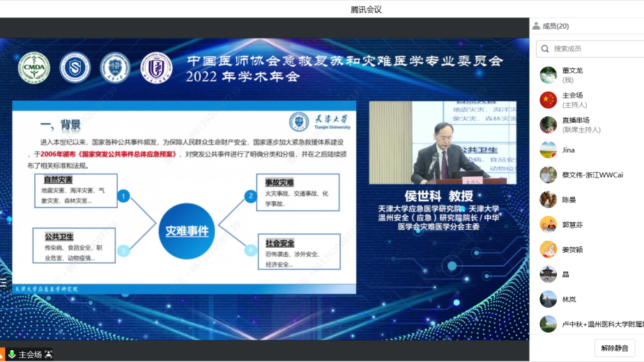The width and height of the screenshot is (644, 362).
Task: Click the 灾难事件 circle in shared slide
Action: pos(187,231)
